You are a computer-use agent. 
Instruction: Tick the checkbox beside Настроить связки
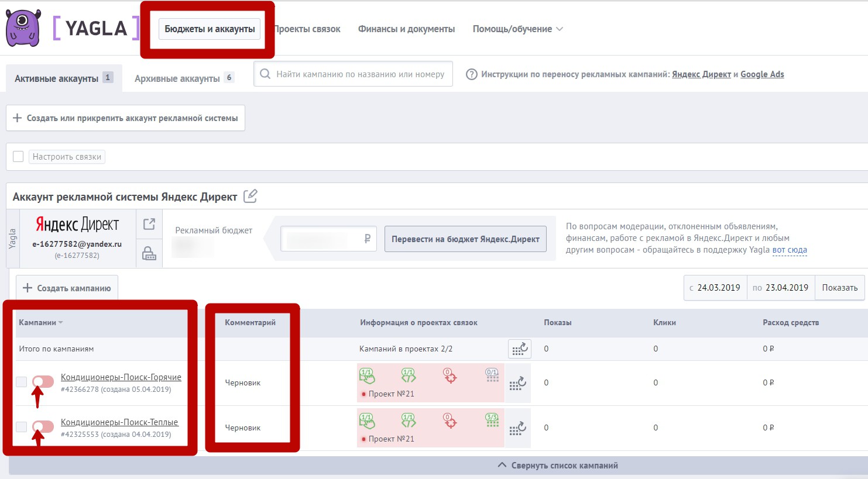pyautogui.click(x=18, y=156)
